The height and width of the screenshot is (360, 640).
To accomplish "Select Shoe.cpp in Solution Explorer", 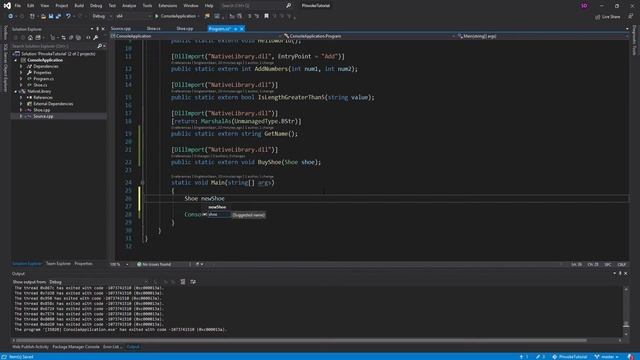I will [42, 110].
